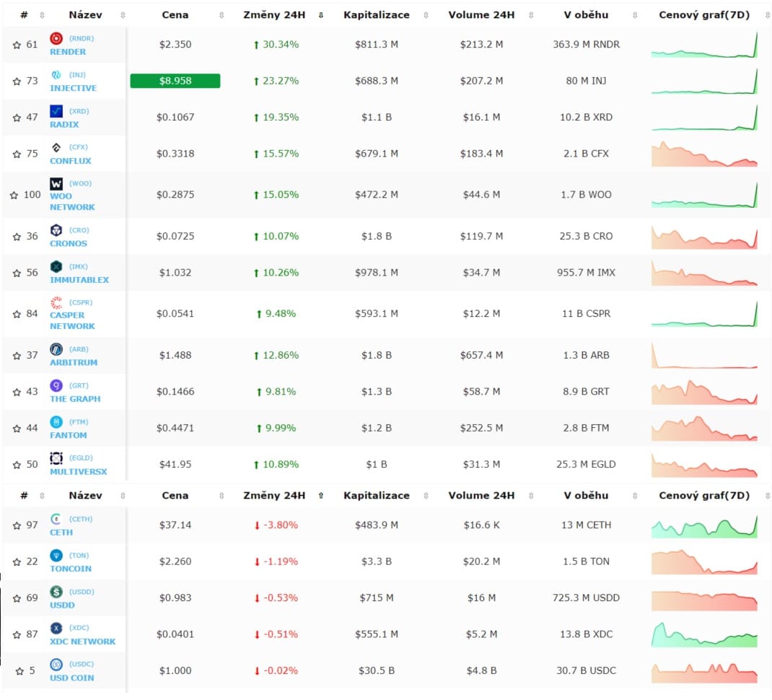
Task: Open THE GRAPH coin link
Action: click(75, 399)
